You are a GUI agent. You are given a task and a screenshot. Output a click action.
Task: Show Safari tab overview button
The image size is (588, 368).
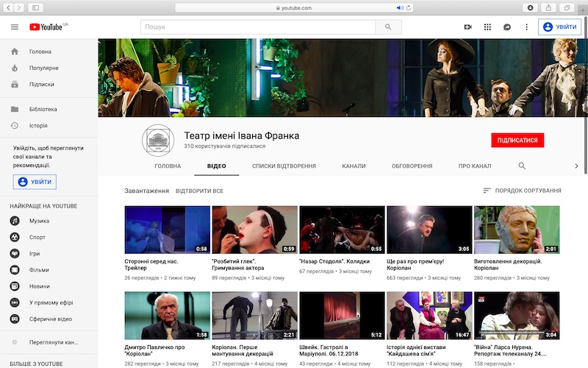click(567, 7)
